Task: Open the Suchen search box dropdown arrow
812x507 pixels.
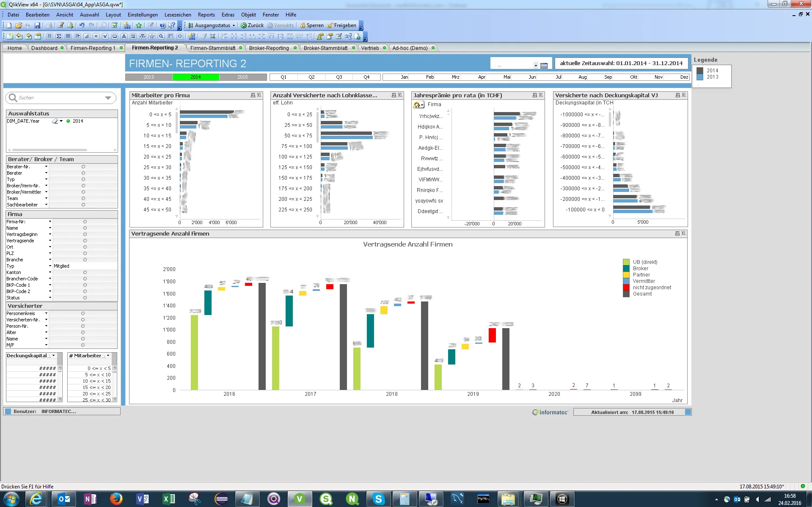Action: point(108,98)
